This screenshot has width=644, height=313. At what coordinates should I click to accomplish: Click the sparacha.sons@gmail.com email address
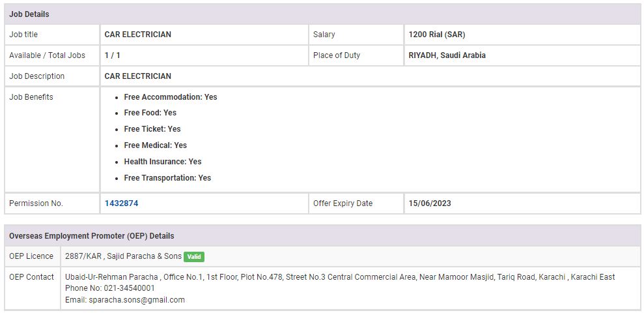[x=136, y=300]
